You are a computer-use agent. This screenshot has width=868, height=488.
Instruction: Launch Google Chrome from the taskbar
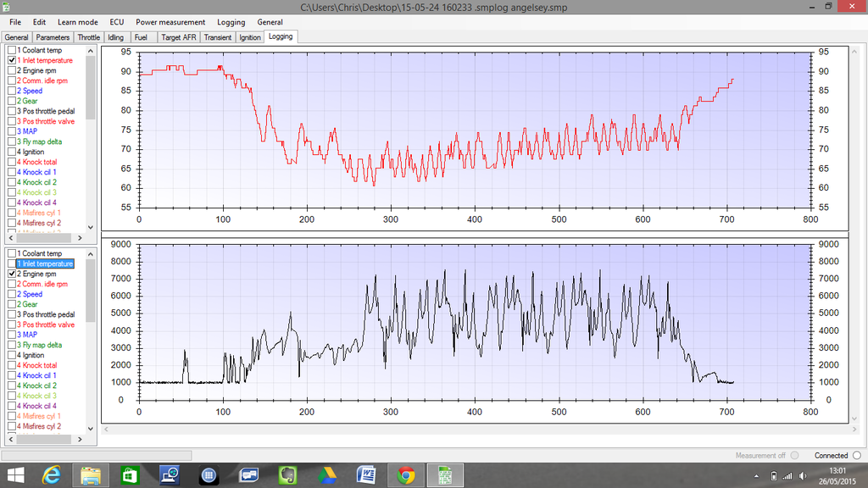tap(406, 475)
